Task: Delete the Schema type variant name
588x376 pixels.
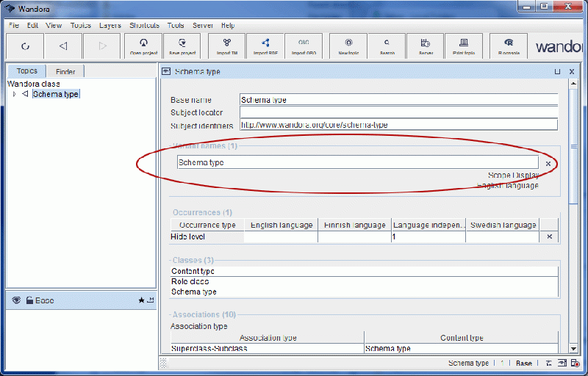Action: pyautogui.click(x=548, y=163)
